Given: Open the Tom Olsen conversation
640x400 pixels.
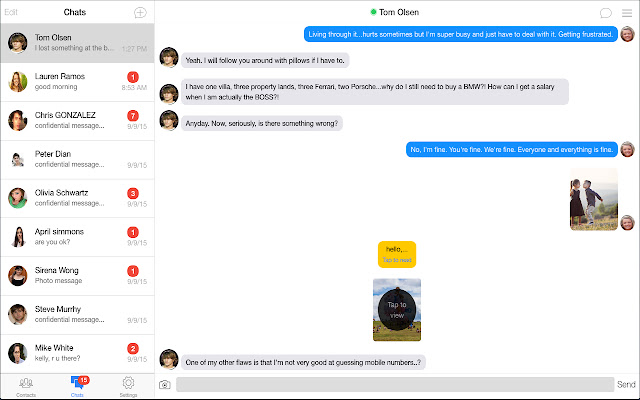Looking at the screenshot, I should point(77,43).
